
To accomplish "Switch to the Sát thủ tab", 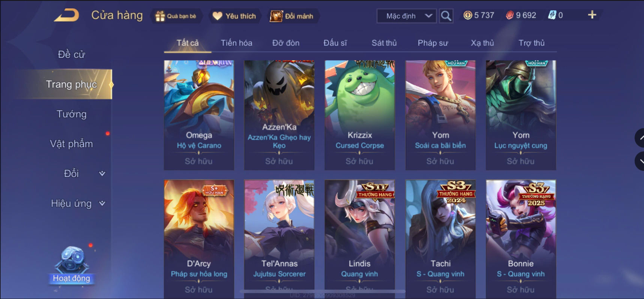I will click(x=384, y=43).
